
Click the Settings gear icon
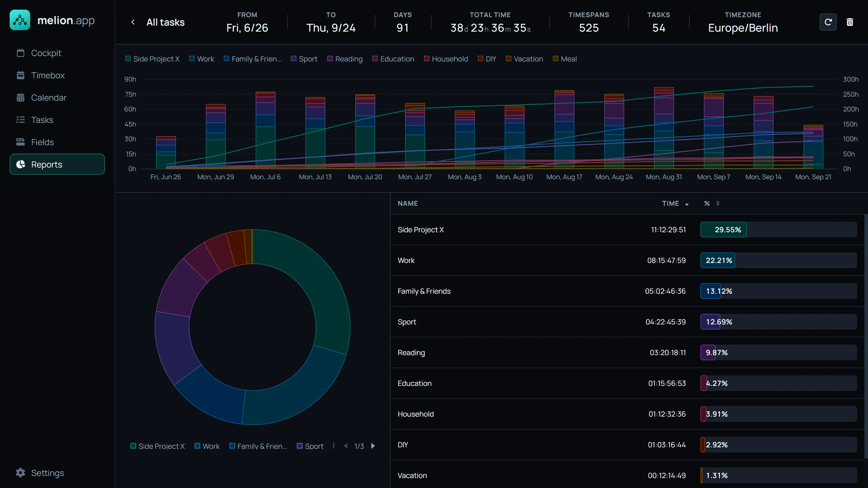tap(20, 473)
